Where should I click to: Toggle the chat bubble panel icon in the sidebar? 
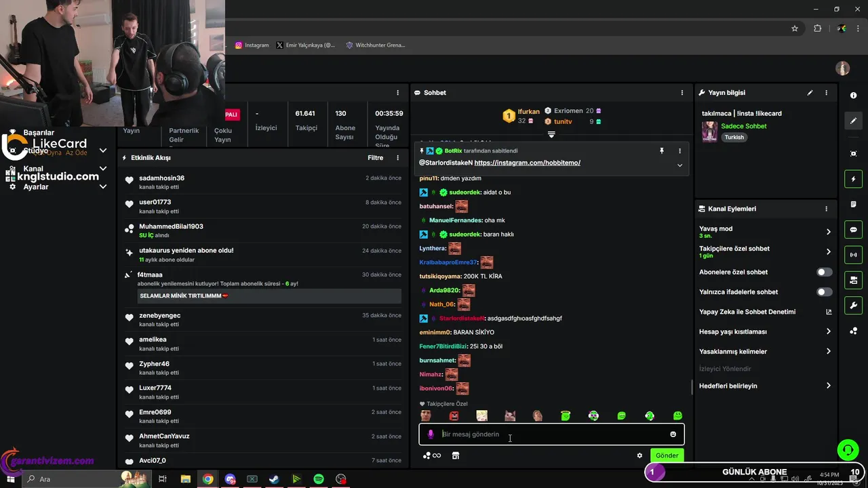(853, 229)
